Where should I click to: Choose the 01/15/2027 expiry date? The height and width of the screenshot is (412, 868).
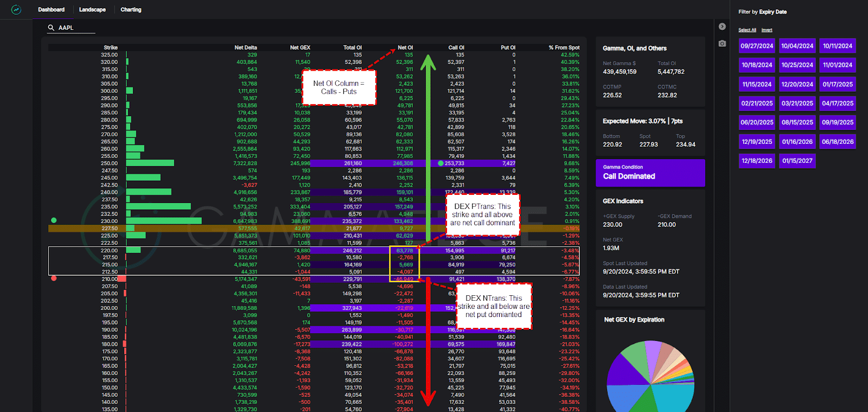point(797,161)
